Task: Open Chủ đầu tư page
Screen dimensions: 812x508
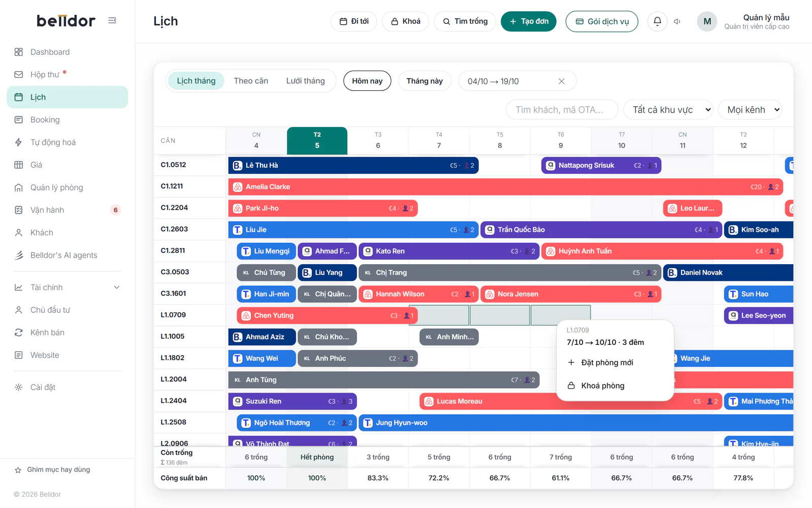Action: tap(67, 310)
